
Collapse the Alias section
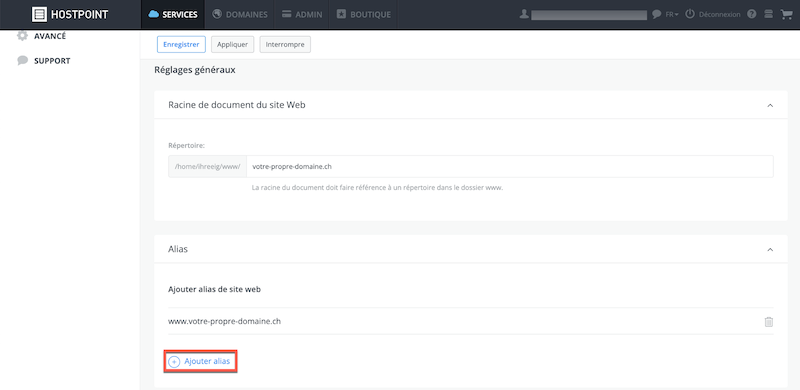[770, 250]
